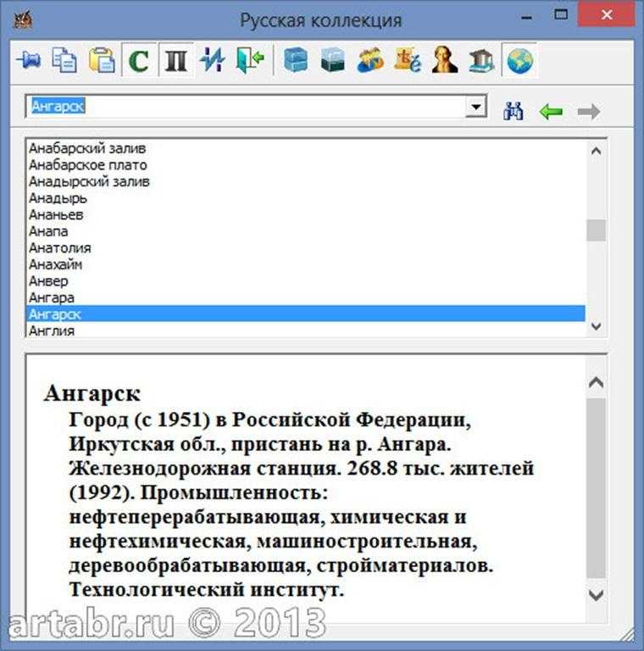
Task: Select 'Анатолия' in the list
Action: [x=306, y=248]
